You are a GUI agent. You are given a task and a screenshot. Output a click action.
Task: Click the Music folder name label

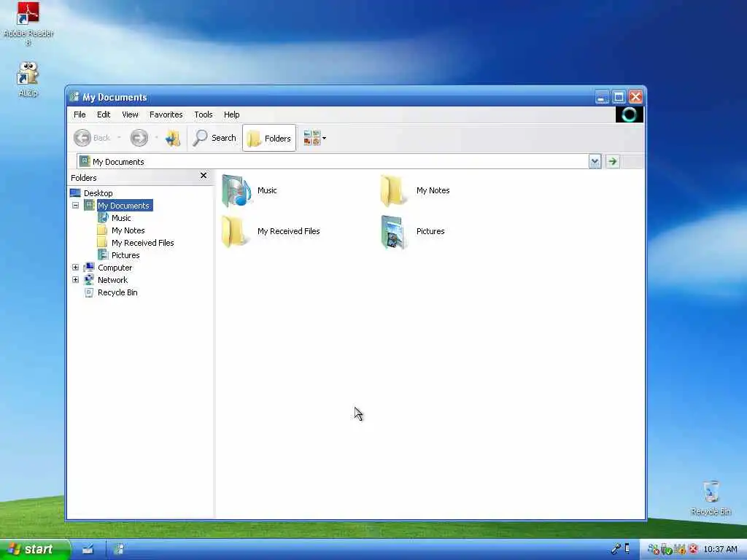pyautogui.click(x=267, y=190)
